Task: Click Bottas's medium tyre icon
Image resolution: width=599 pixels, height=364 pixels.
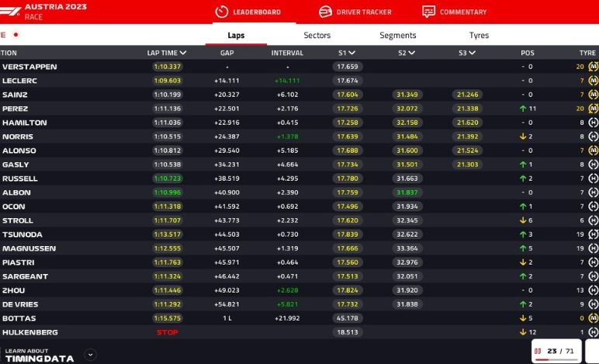Action: tap(594, 318)
